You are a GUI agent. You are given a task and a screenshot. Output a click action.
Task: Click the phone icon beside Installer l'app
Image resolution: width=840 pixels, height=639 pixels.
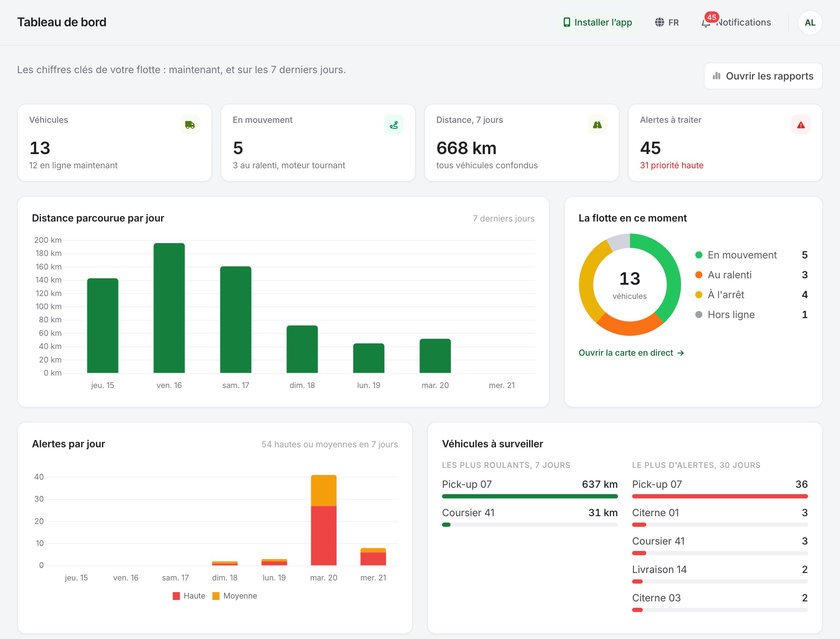567,22
